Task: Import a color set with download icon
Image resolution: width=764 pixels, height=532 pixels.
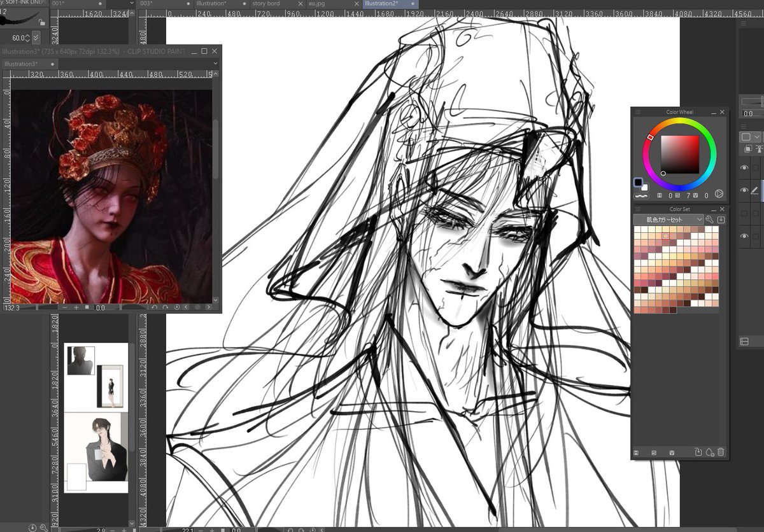Action: point(721,220)
